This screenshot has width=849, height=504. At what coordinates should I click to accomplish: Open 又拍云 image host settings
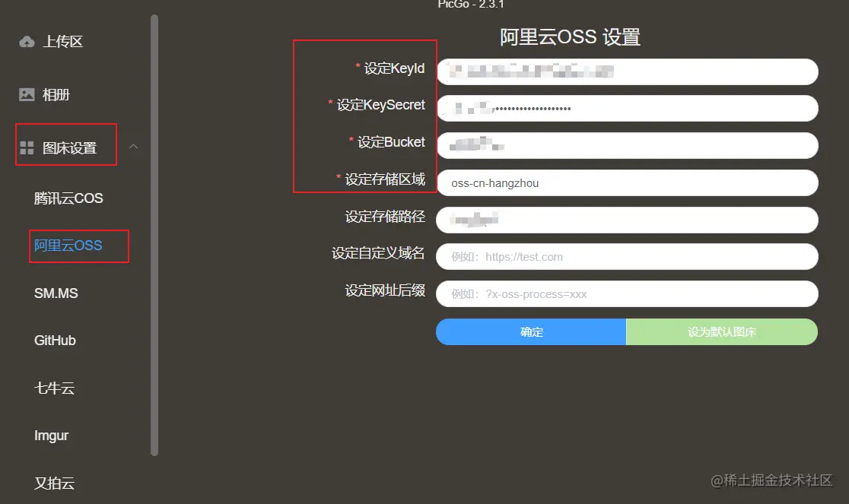click(x=54, y=483)
